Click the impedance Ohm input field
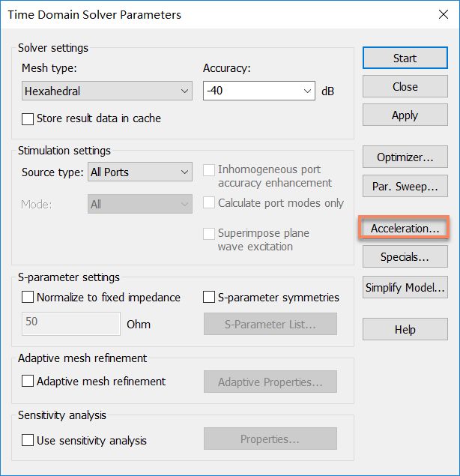Screen dimensions: 460x476 (71, 324)
